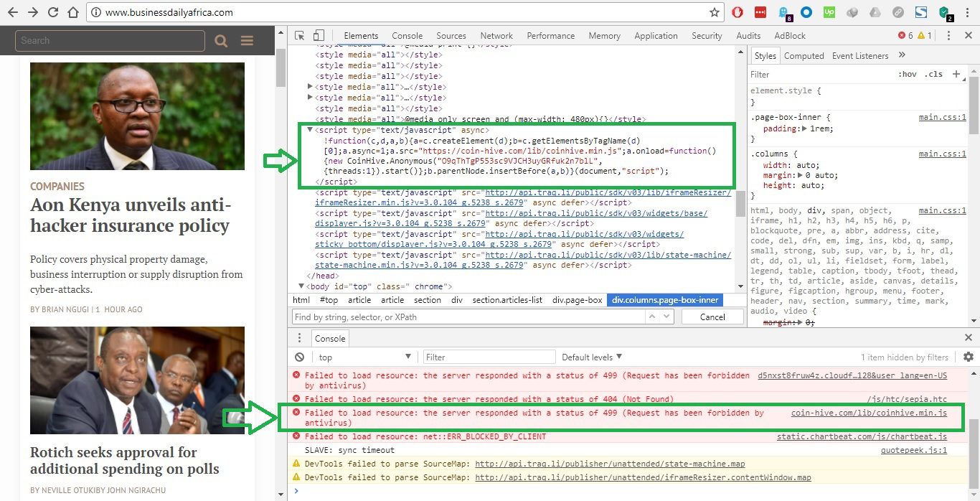Read the Aon Kenya anti-hacker article
Screen dimensions: 980x501
click(x=130, y=215)
